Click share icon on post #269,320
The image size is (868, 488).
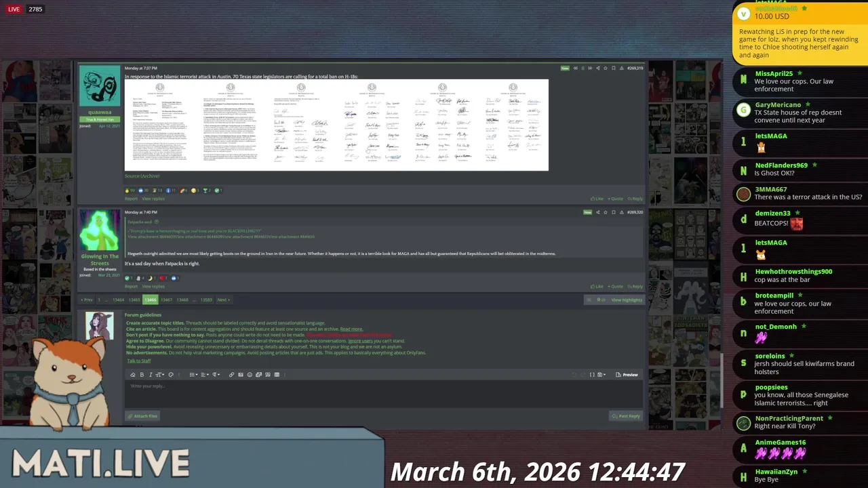point(598,212)
